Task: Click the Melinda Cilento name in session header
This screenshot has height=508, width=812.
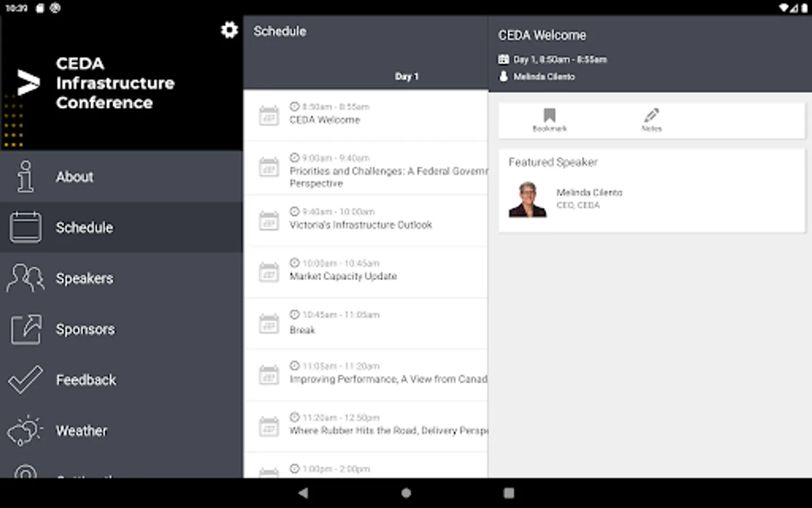Action: (544, 77)
